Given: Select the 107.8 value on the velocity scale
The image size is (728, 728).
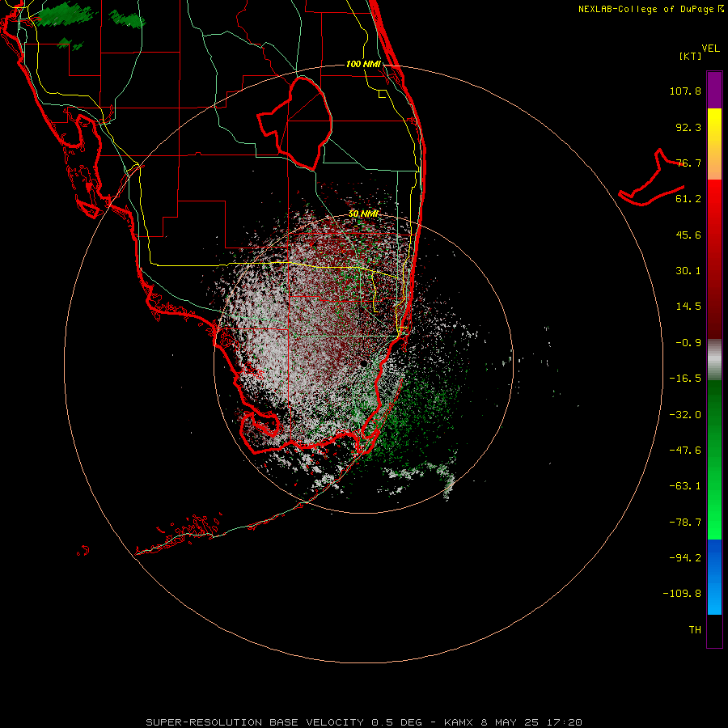Looking at the screenshot, I should (685, 91).
